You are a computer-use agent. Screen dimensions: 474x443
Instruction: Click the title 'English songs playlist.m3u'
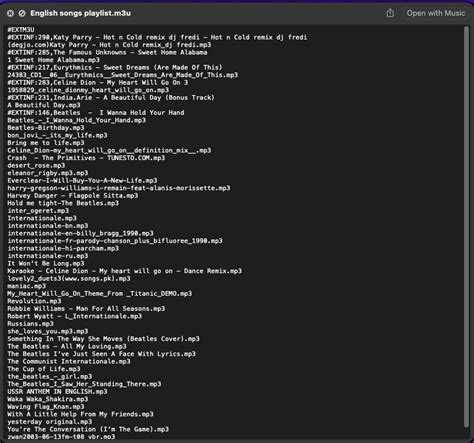click(80, 13)
